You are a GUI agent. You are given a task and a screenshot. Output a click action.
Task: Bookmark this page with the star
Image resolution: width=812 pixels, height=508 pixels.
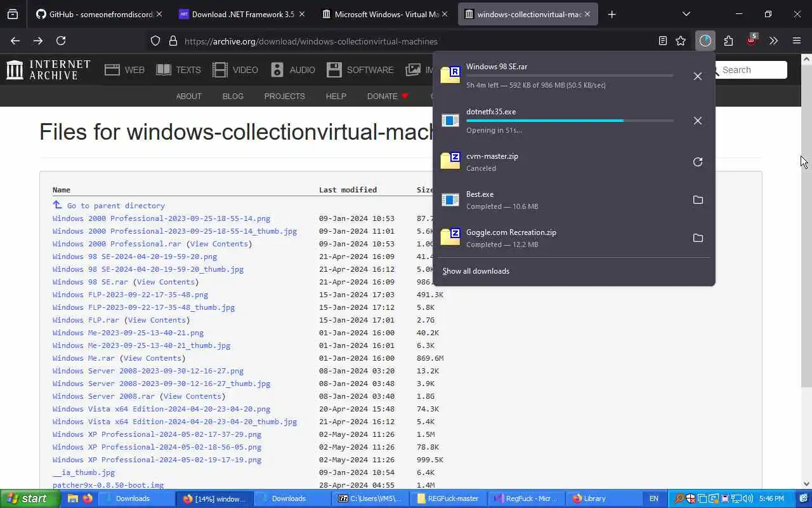[x=681, y=41]
